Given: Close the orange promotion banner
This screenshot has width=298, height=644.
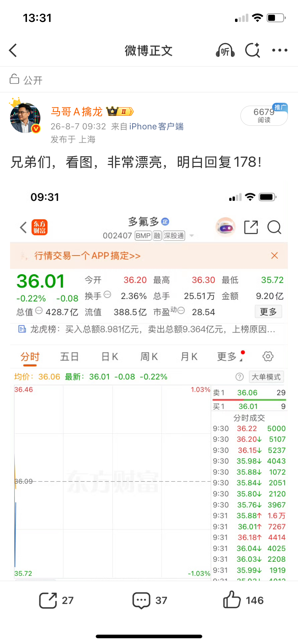Looking at the screenshot, I should [x=275, y=256].
